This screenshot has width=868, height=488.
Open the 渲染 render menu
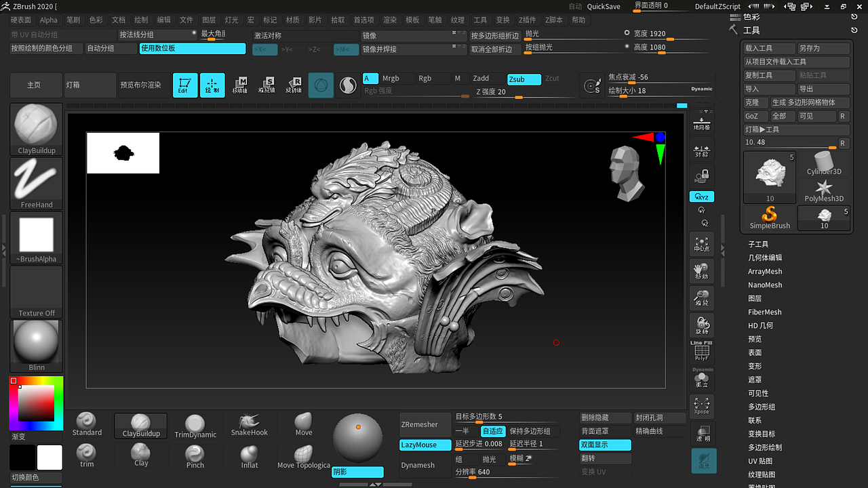(x=389, y=20)
